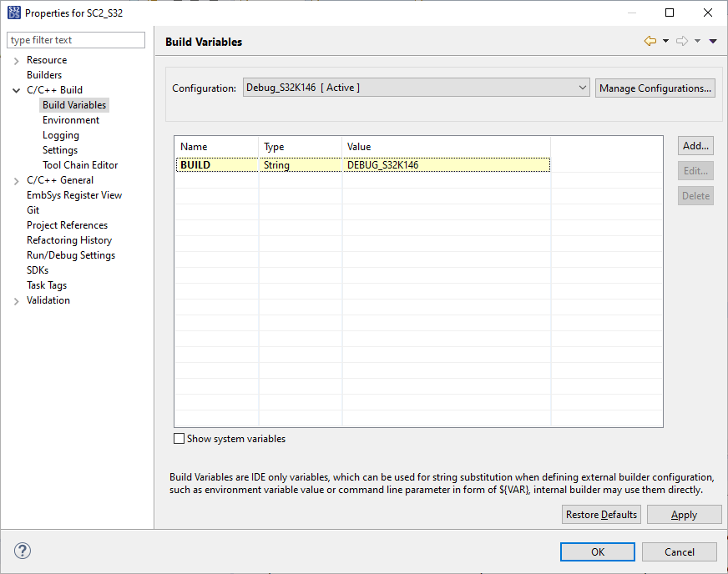The height and width of the screenshot is (574, 728).
Task: Click the back navigation arrow icon
Action: [x=650, y=42]
